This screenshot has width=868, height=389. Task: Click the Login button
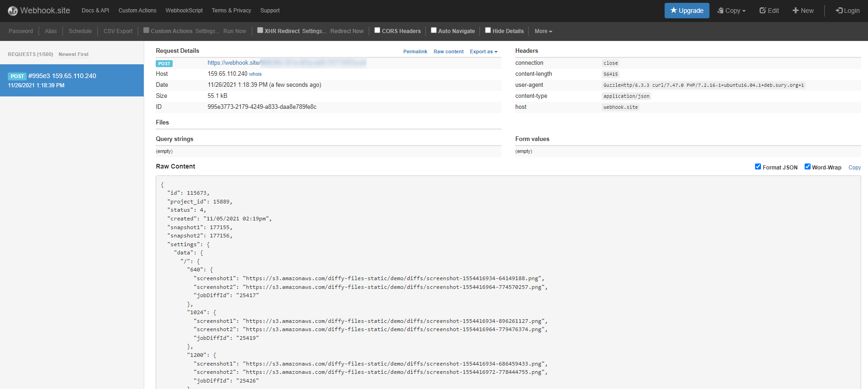(x=848, y=11)
